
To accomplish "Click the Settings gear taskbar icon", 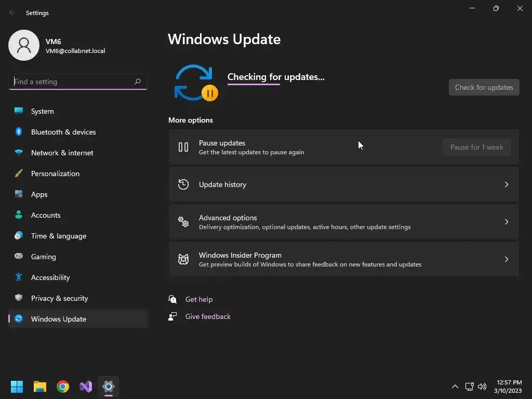I will click(109, 386).
